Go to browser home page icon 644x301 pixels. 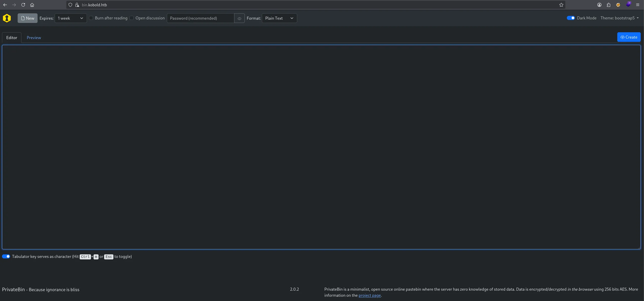point(32,5)
